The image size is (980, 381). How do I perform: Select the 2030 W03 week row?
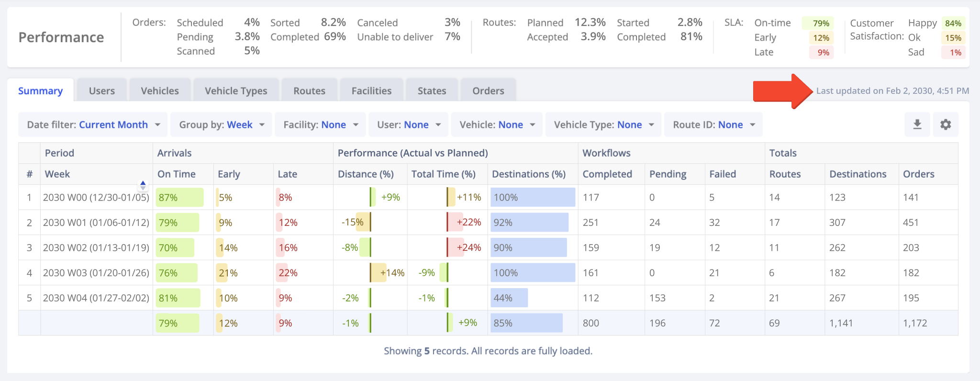[96, 273]
